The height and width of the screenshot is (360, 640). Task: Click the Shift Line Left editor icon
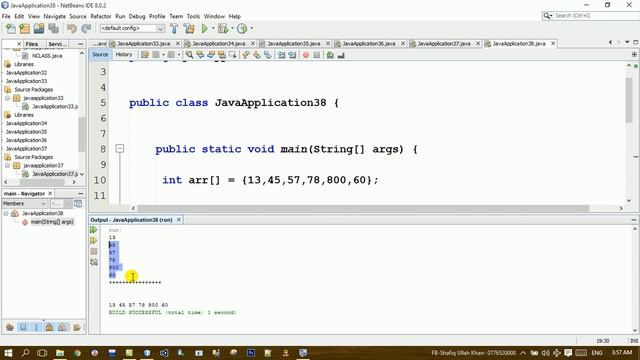[281, 55]
